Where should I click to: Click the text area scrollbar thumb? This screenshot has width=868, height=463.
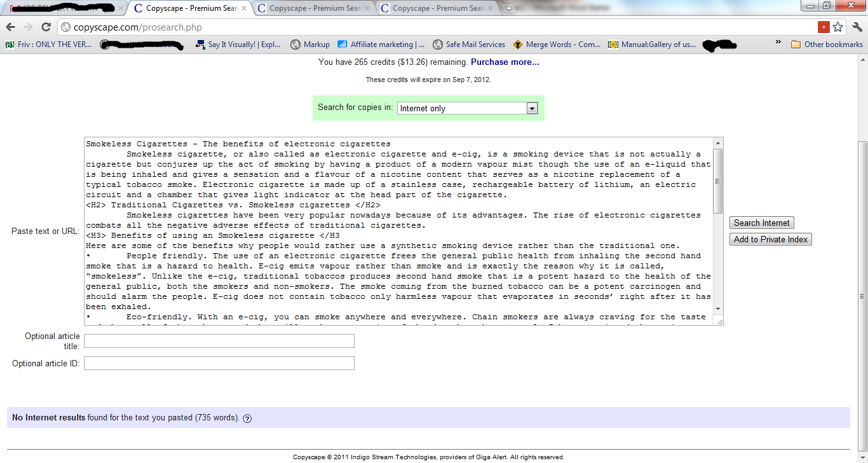[718, 181]
